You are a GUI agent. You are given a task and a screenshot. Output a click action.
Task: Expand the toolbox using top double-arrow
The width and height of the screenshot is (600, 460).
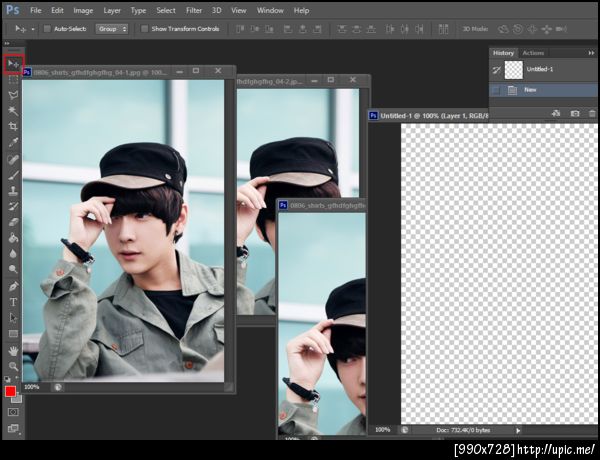(x=7, y=43)
